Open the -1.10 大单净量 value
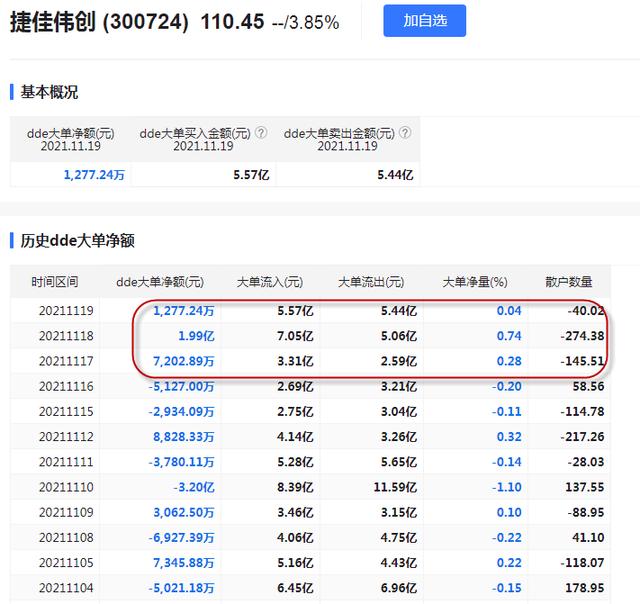640x604 pixels. pyautogui.click(x=507, y=487)
